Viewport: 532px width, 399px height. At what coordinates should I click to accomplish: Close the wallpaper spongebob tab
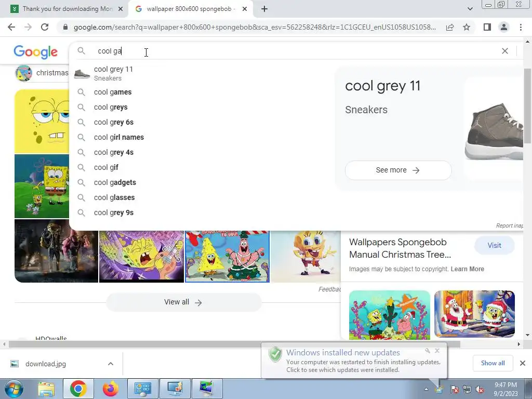point(245,9)
